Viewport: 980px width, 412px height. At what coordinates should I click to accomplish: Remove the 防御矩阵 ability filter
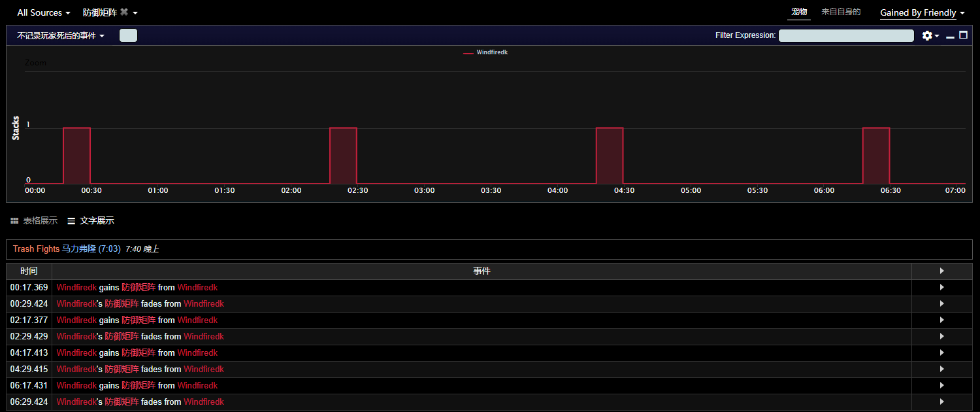pos(124,12)
